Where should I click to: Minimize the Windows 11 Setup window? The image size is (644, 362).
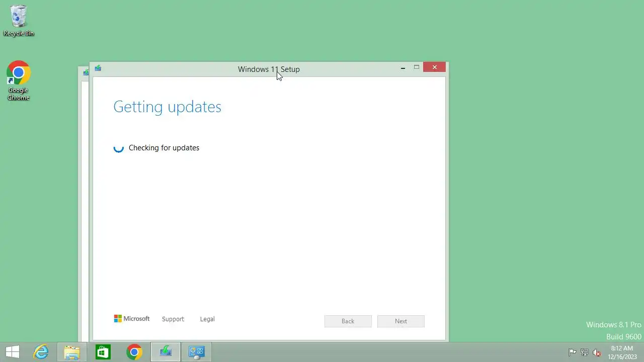[x=403, y=67]
